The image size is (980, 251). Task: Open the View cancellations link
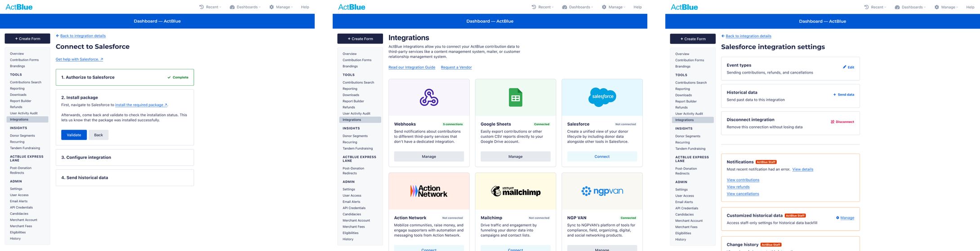[743, 194]
